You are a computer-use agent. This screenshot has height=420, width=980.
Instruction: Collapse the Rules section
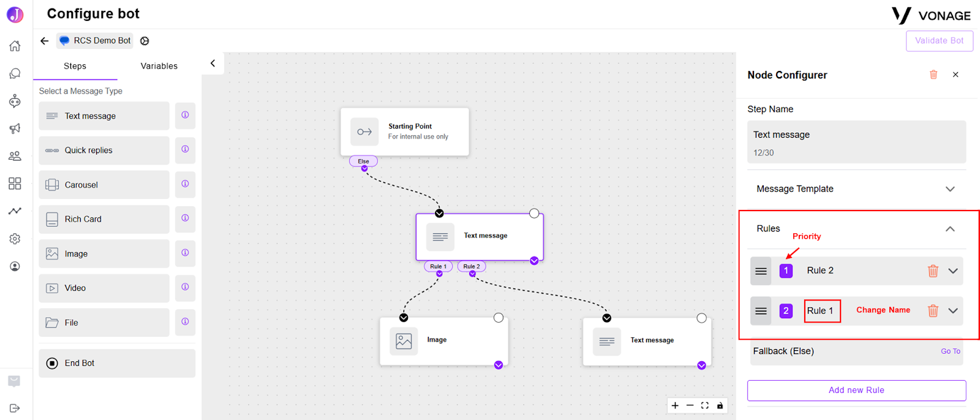point(950,229)
